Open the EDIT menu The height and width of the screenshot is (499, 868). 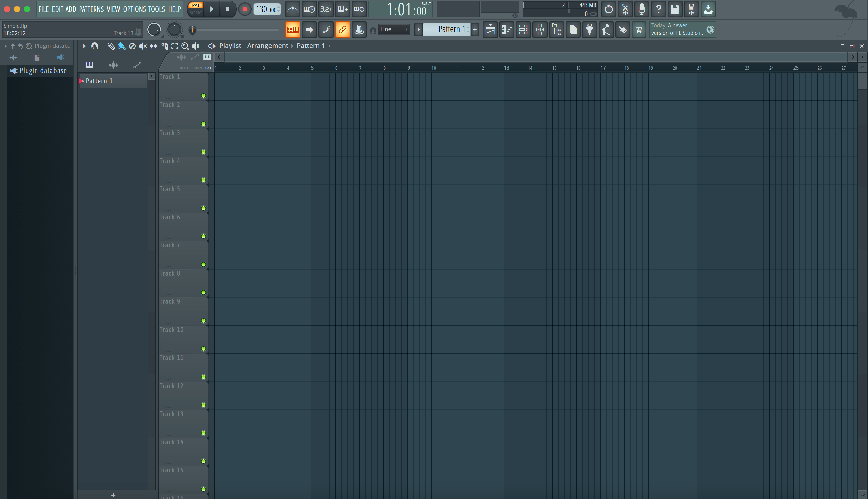(57, 9)
